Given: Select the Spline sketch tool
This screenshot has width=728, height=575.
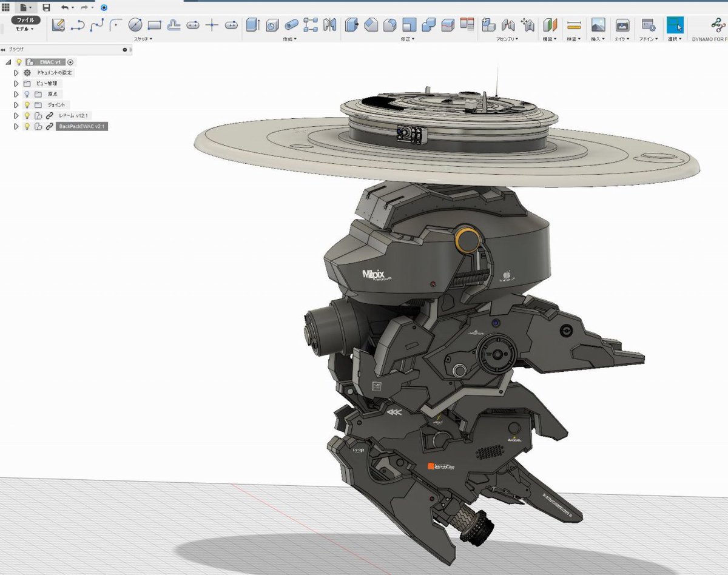Looking at the screenshot, I should point(96,25).
